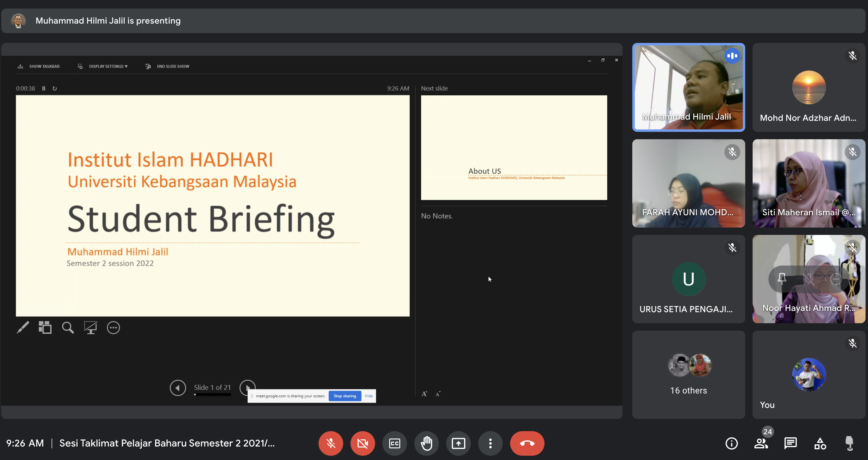Turn on closed captions

coord(394,443)
